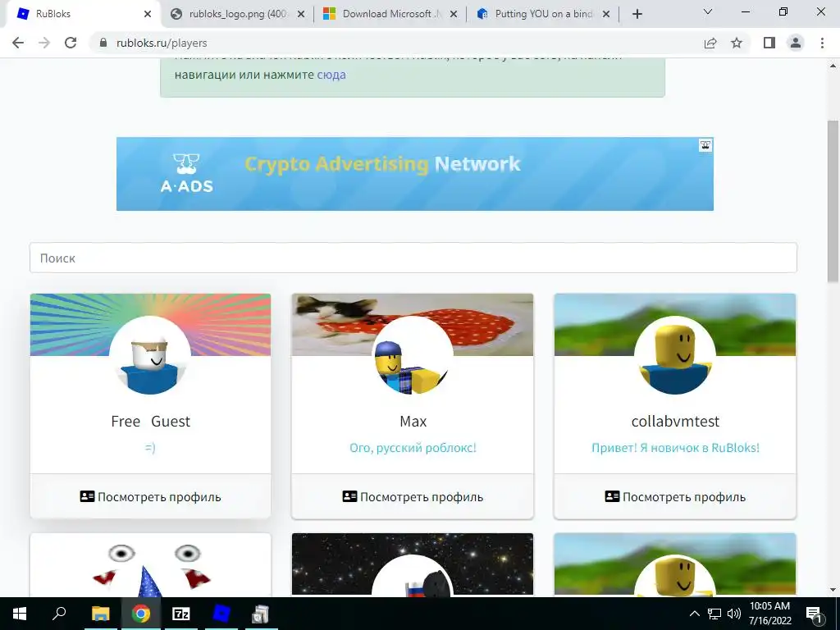840x630 pixels.
Task: Click the address bar URL rubloks.ru/players
Action: 162,43
